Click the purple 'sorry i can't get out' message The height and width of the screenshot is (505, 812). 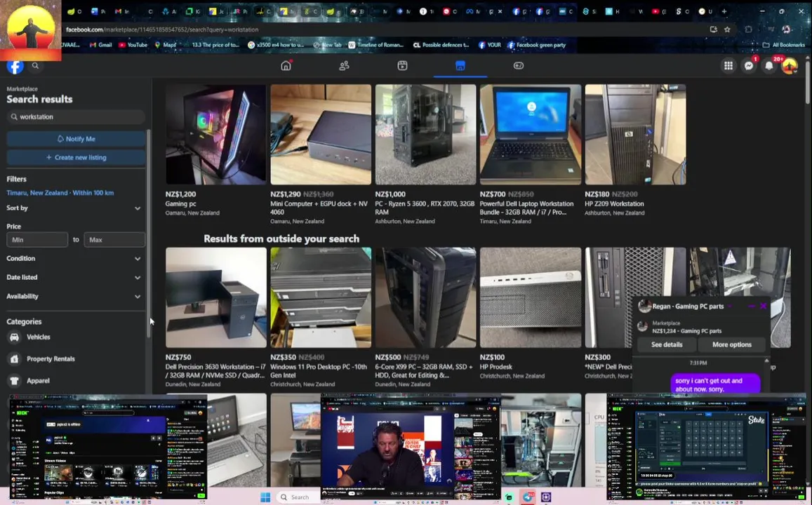click(x=715, y=384)
